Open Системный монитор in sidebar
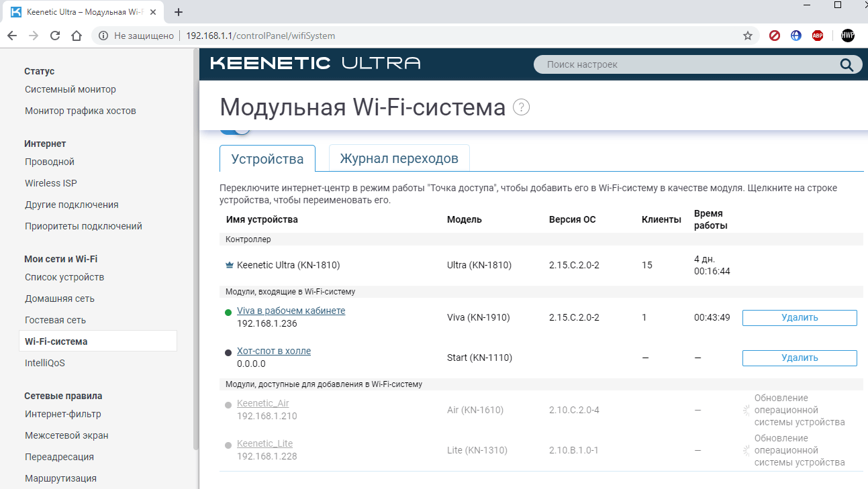Viewport: 868px width, 489px height. click(x=70, y=89)
